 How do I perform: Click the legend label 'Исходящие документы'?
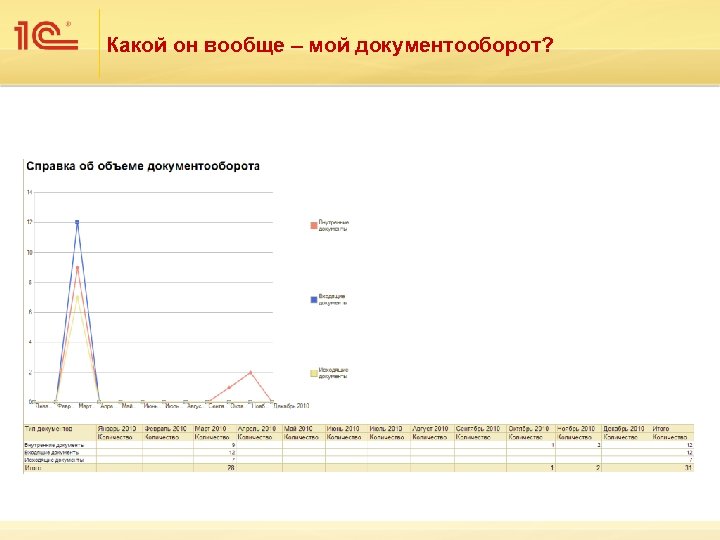(x=333, y=373)
